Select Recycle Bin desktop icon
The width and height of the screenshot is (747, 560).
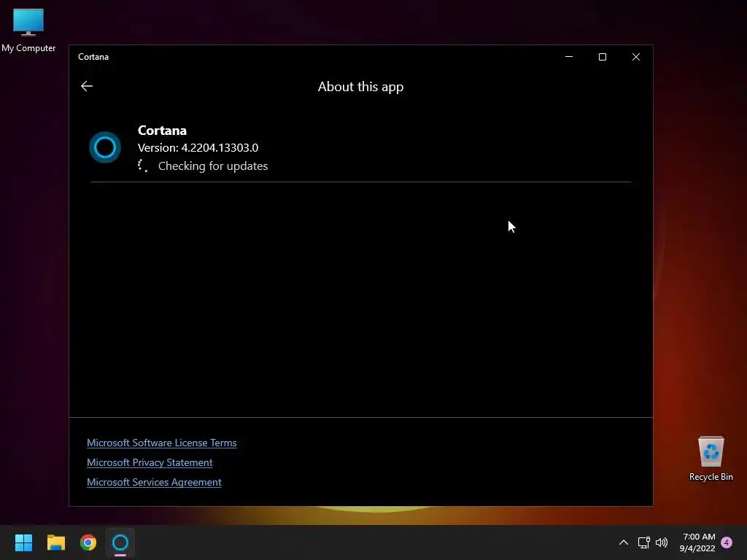pyautogui.click(x=711, y=459)
